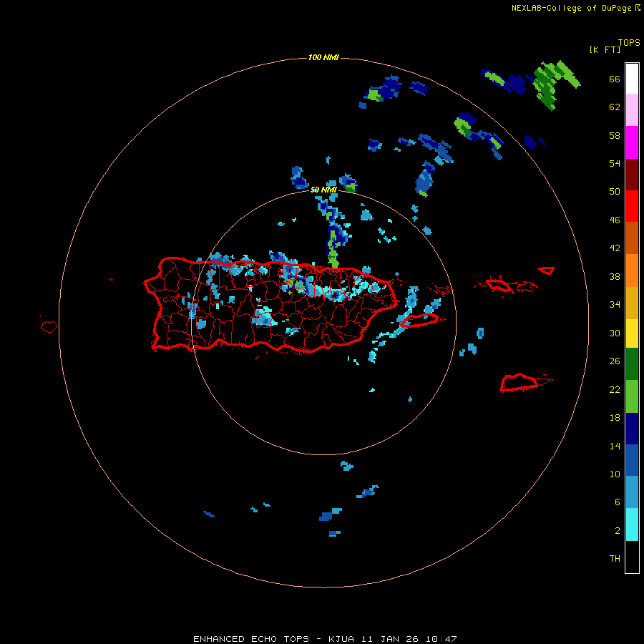
Task: Click the "66" scale value
Action: pos(615,79)
